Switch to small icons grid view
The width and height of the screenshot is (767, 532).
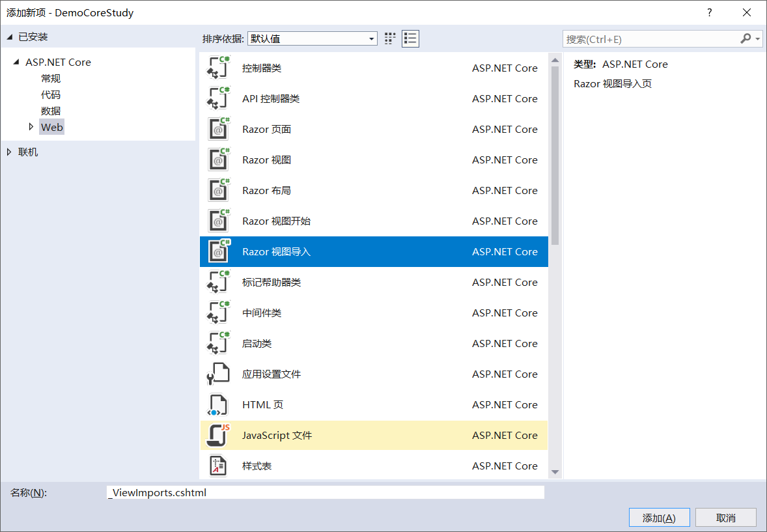(x=390, y=38)
